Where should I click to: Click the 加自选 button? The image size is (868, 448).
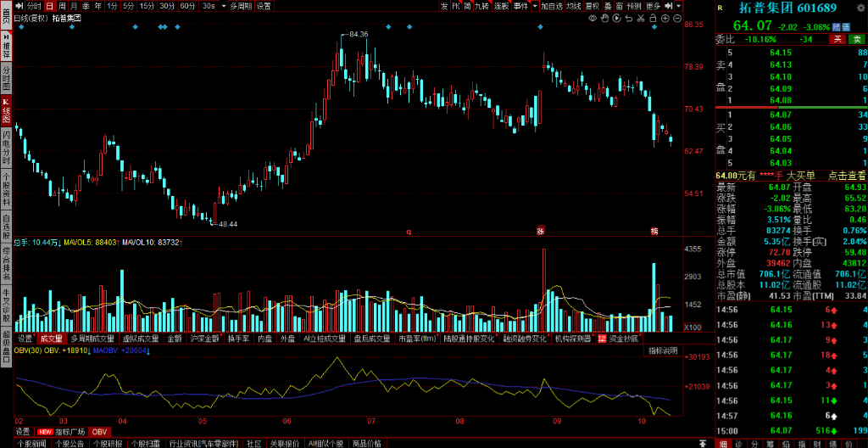[x=552, y=5]
